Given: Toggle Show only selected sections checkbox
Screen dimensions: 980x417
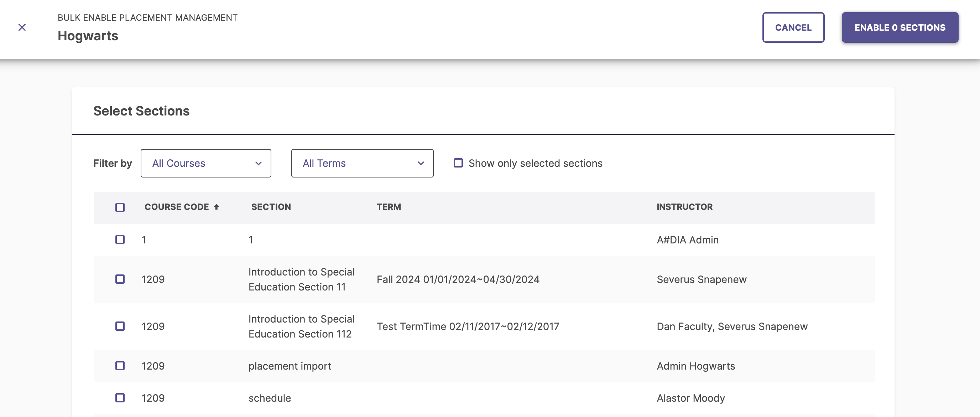Looking at the screenshot, I should (458, 163).
